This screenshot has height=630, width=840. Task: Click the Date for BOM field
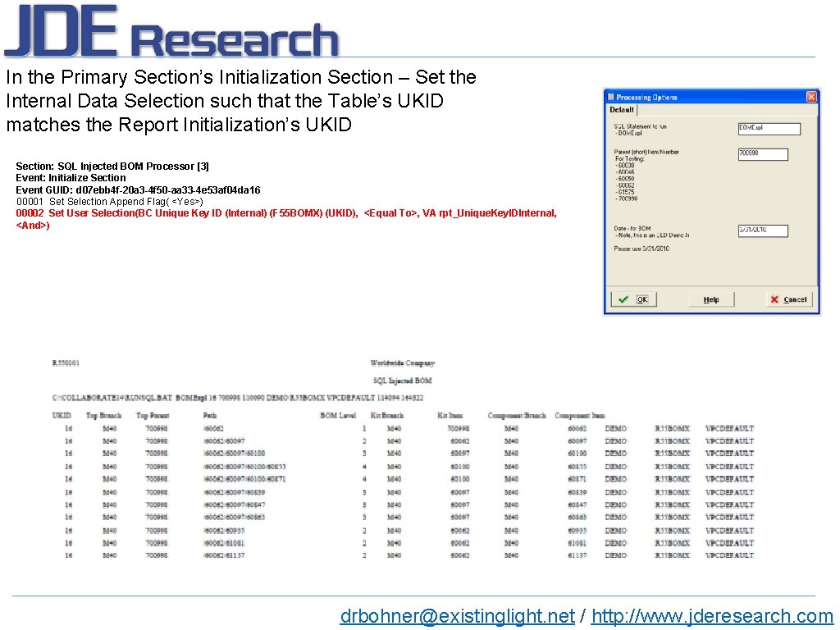point(763,231)
